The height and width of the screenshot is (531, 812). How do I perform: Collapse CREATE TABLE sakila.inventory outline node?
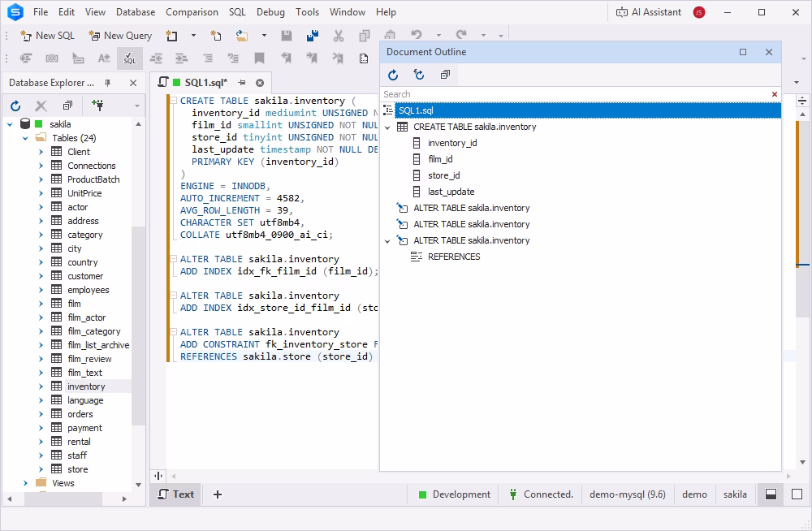387,127
